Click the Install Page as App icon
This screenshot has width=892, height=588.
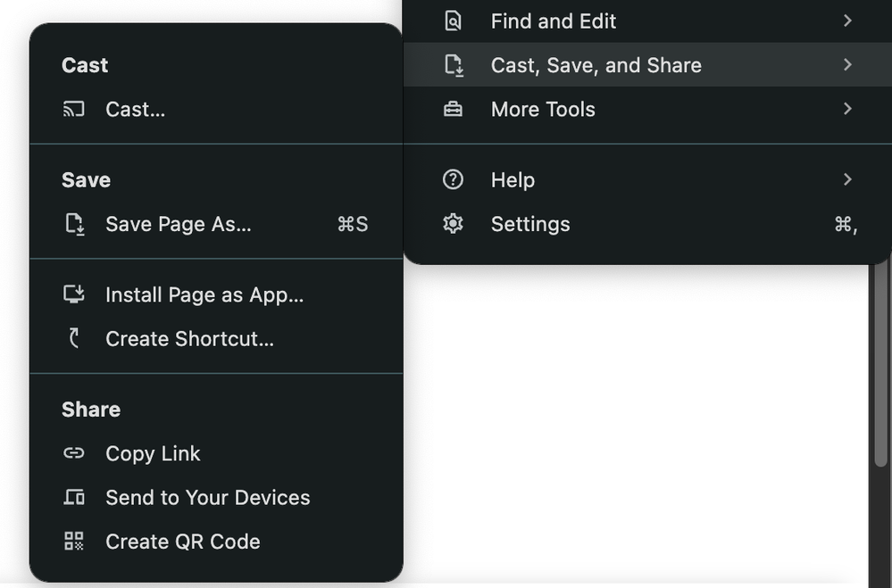(73, 294)
